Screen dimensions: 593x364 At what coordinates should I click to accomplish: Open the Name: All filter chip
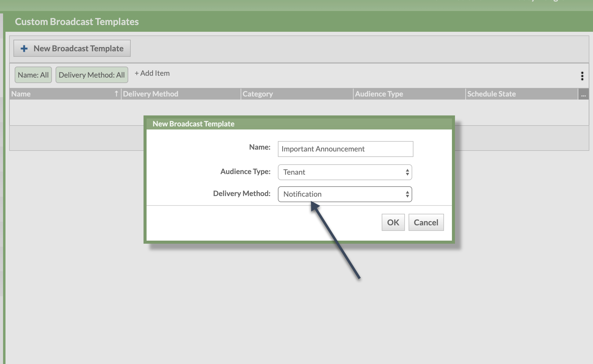pyautogui.click(x=33, y=75)
